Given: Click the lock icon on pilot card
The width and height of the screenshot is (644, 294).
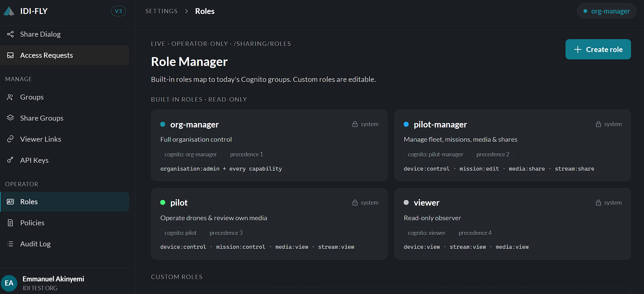Looking at the screenshot, I should click(355, 203).
